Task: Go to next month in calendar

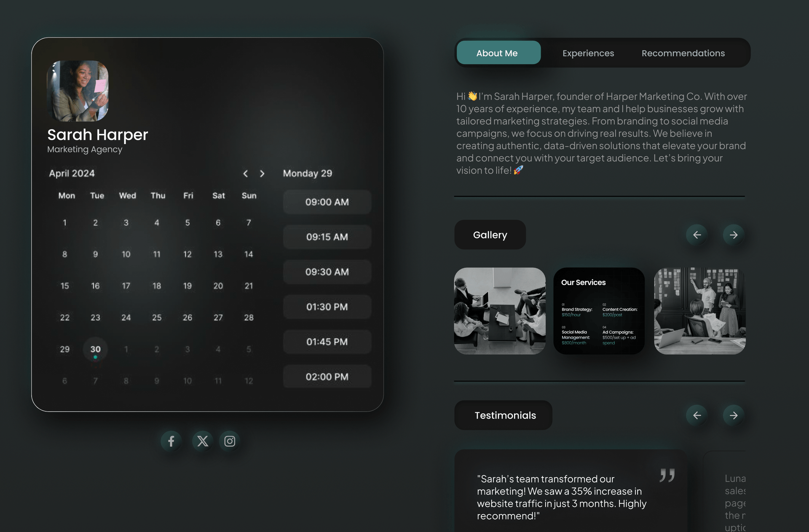Action: (262, 174)
